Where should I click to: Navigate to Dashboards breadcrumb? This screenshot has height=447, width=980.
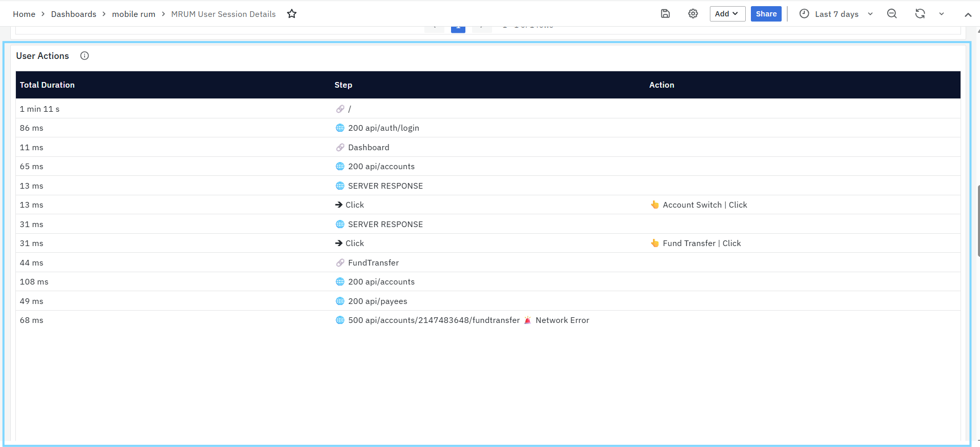pyautogui.click(x=73, y=14)
